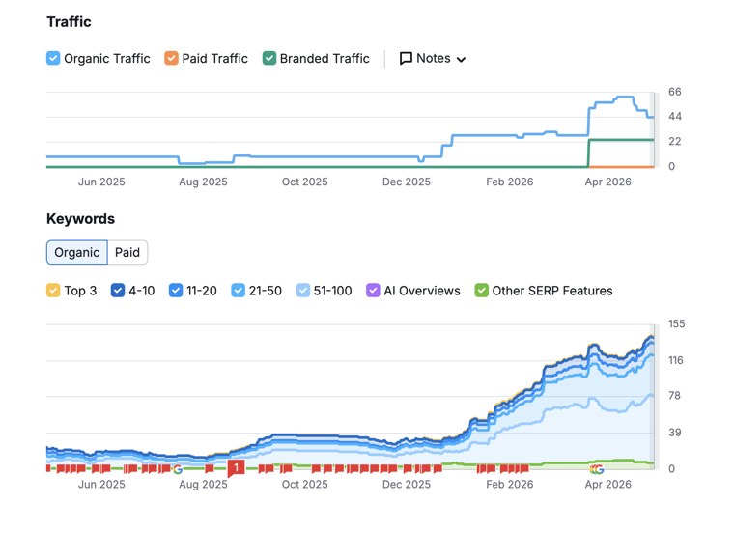Click Apr 2026 label under Keywords chart
Screen dimensions: 734x560
[x=608, y=485]
